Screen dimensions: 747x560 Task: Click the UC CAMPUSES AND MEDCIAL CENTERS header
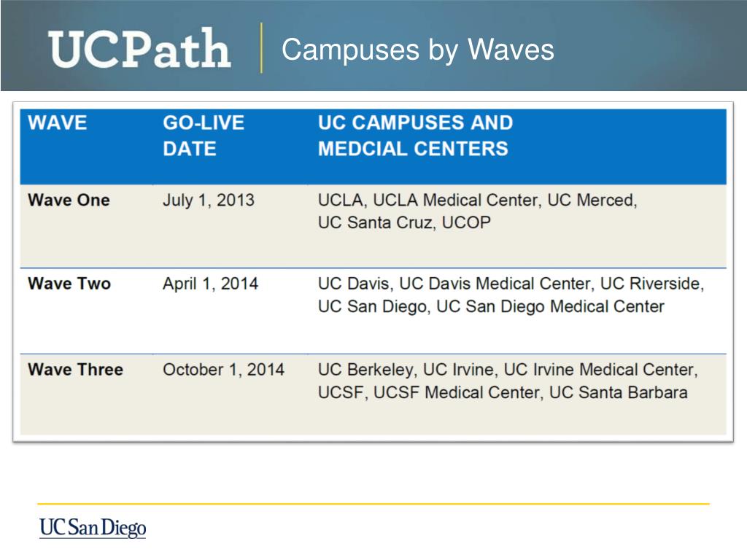click(415, 136)
